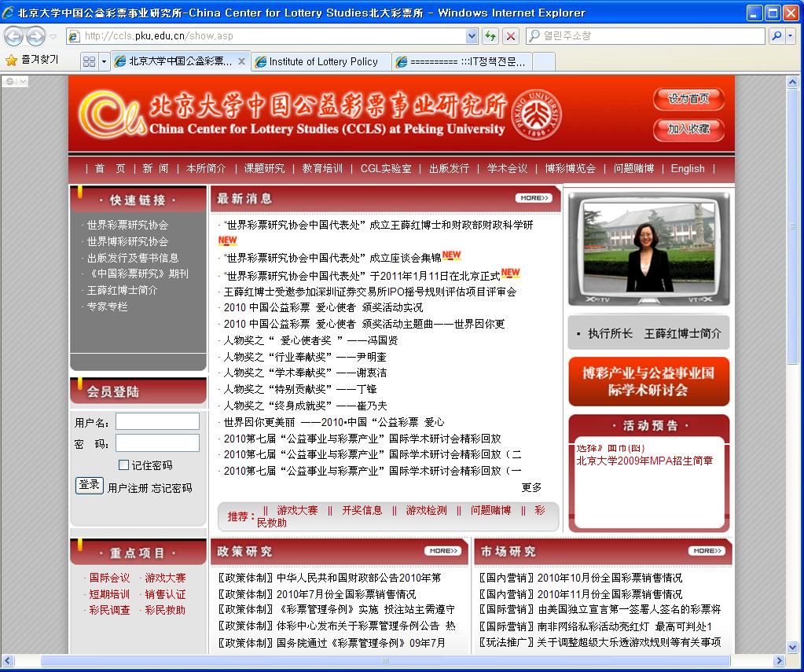Viewport: 804px width, 672px height.
Task: Open 教育培训 navigation item
Action: coord(322,168)
